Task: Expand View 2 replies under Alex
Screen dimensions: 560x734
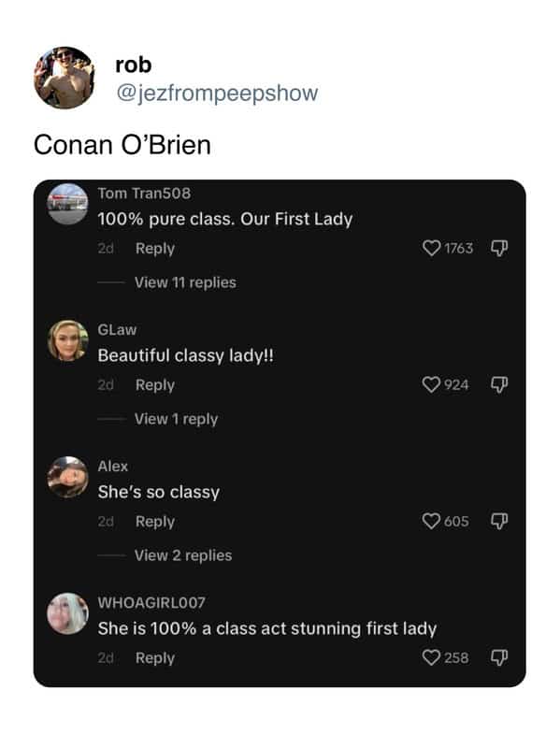Action: point(183,555)
